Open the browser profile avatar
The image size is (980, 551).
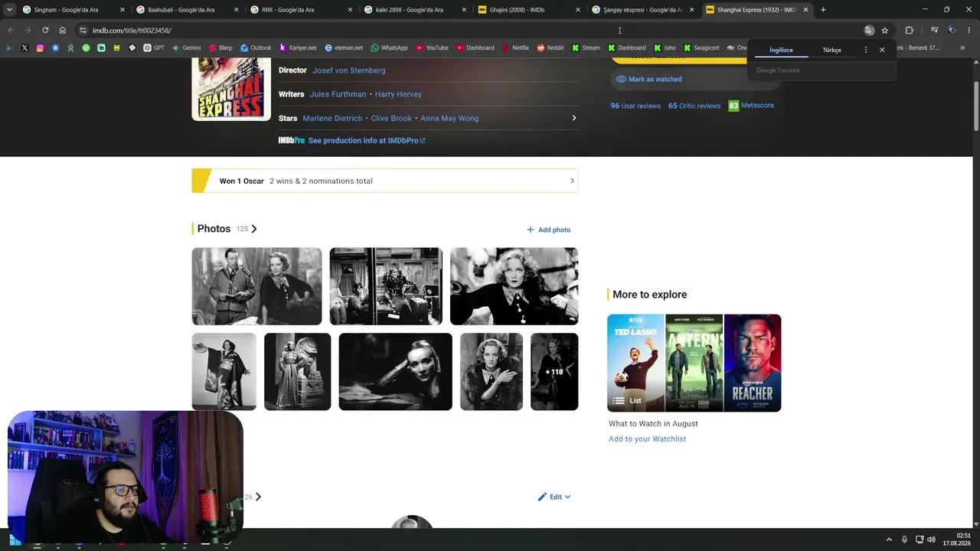tap(952, 31)
